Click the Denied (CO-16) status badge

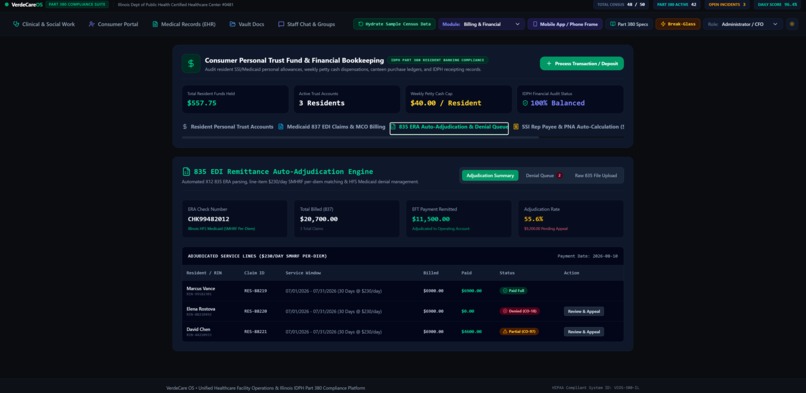pyautogui.click(x=520, y=311)
